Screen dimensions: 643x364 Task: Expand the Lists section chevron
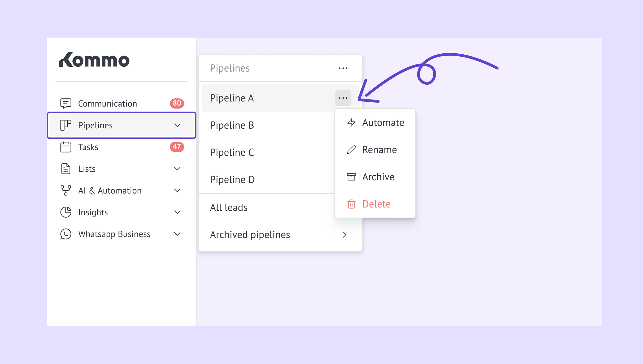(177, 169)
